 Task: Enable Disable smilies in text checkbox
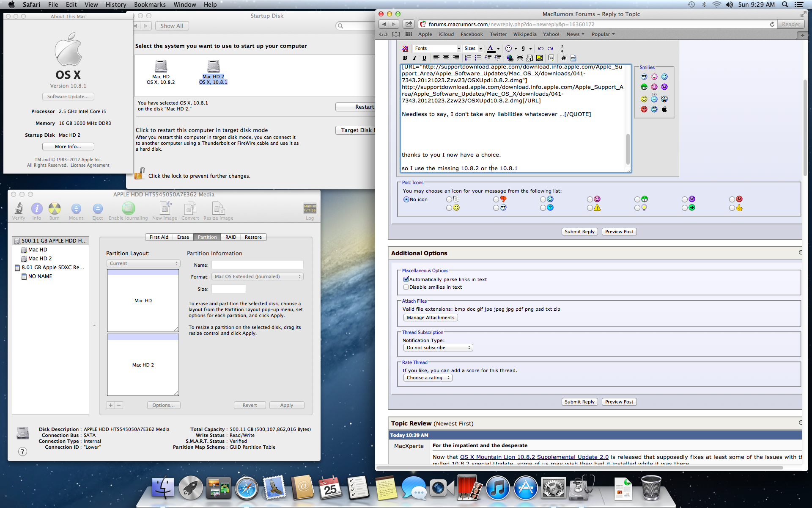pyautogui.click(x=406, y=287)
